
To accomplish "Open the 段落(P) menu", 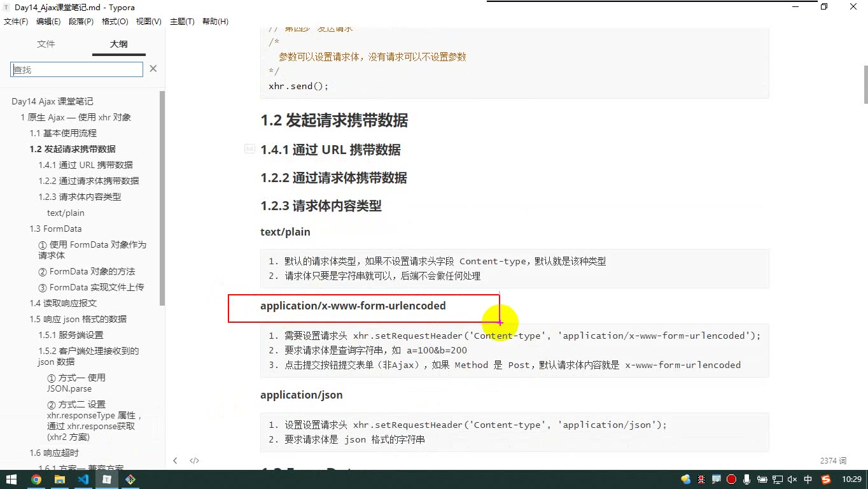I will [x=81, y=22].
